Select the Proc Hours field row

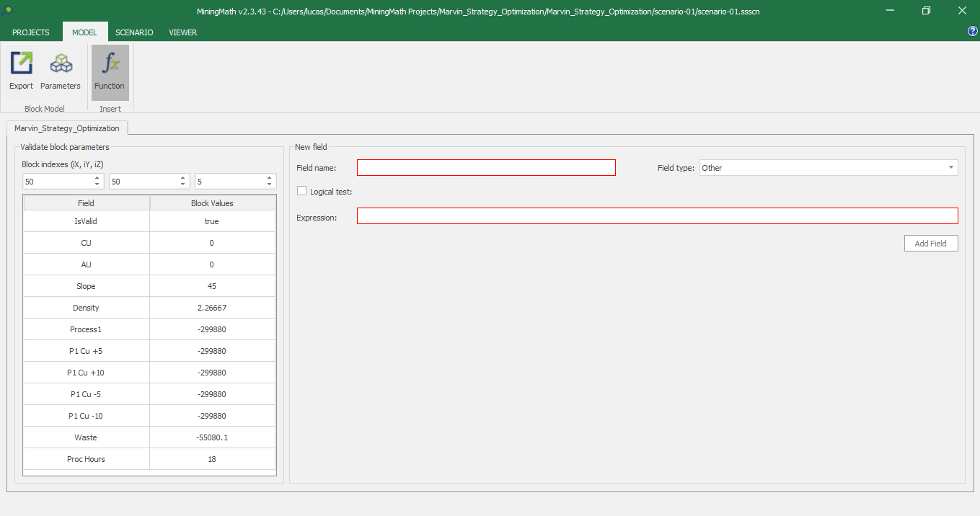point(86,459)
